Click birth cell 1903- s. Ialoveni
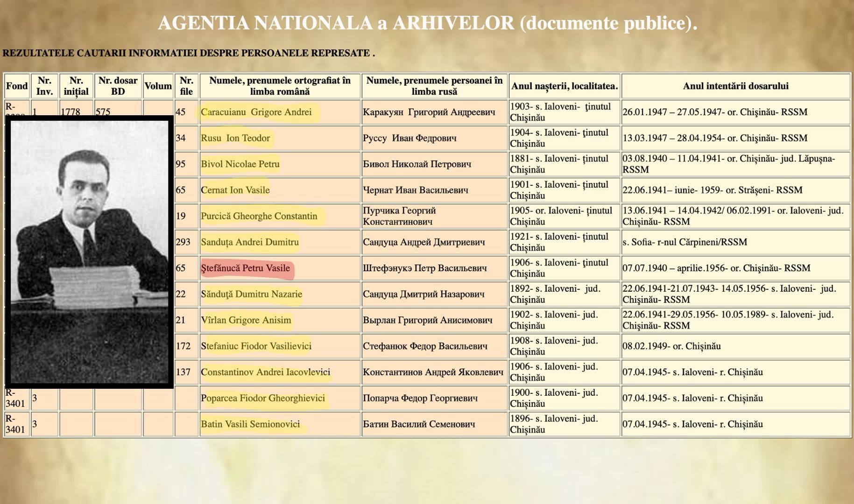Viewport: 854px width, 504px height. (565, 112)
